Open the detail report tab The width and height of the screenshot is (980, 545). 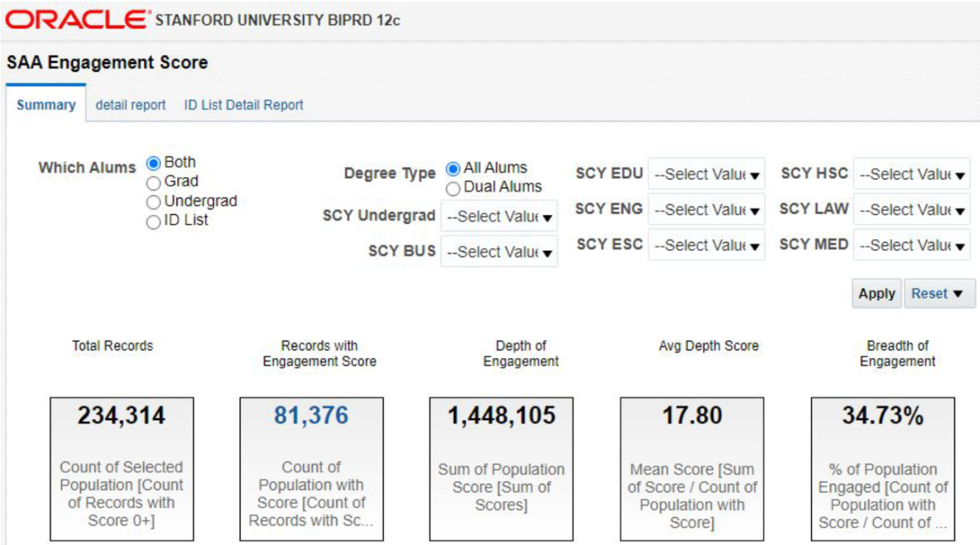pyautogui.click(x=130, y=105)
